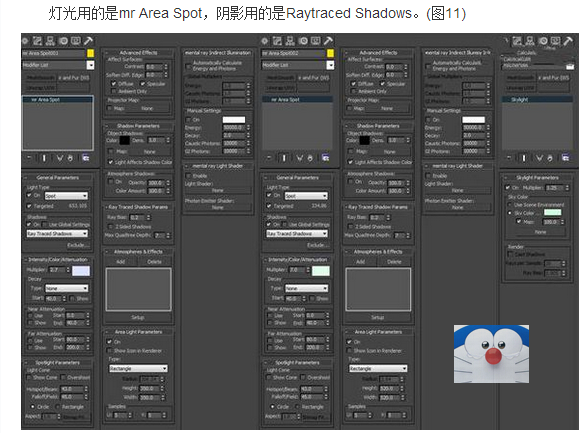579x433 pixels.
Task: Collapse Area Light Parameters rollout in Spot002
Action: [378, 332]
